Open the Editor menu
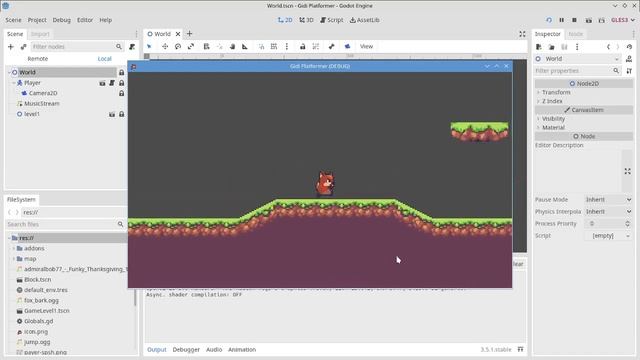640x360 pixels. pos(85,20)
